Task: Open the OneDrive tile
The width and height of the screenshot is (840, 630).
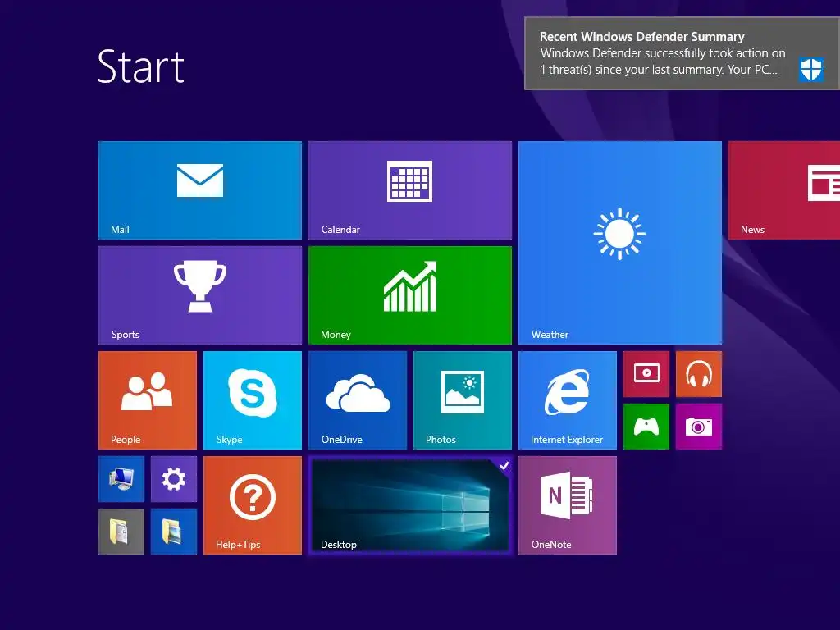Action: [x=358, y=400]
